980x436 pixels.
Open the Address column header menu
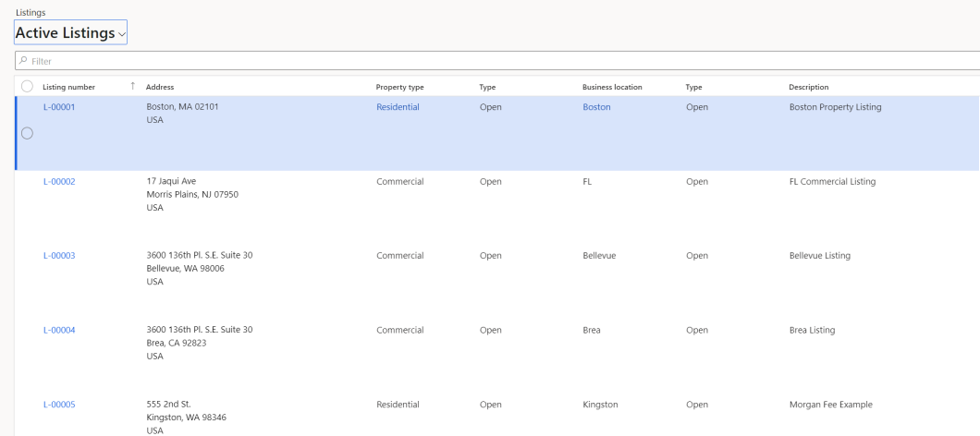coord(160,87)
